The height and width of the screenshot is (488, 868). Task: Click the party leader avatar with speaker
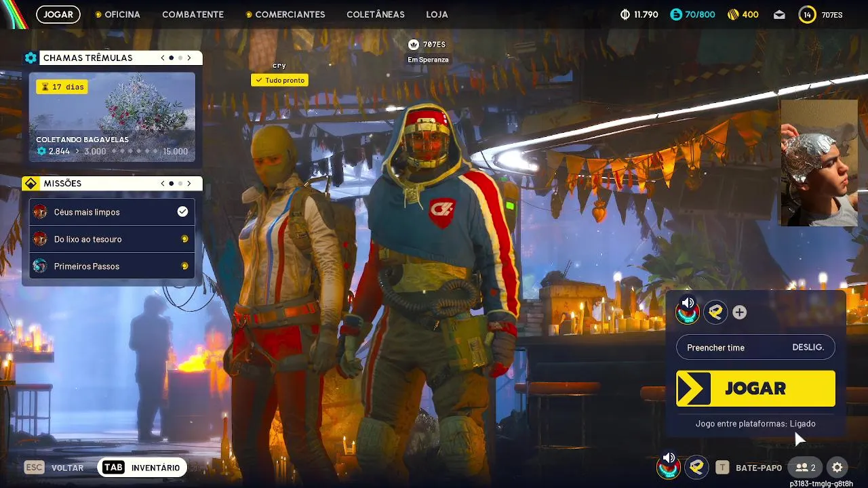[x=688, y=311]
